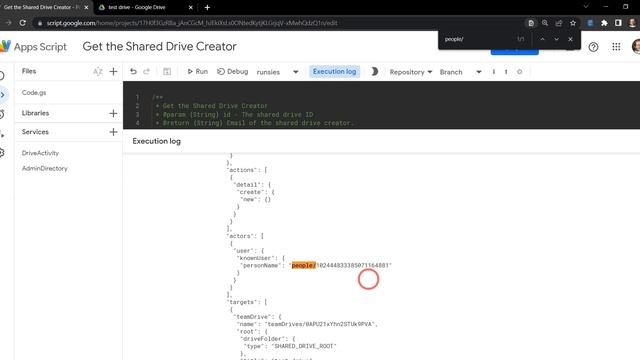Click the Services section header
This screenshot has height=360, width=640.
point(35,132)
